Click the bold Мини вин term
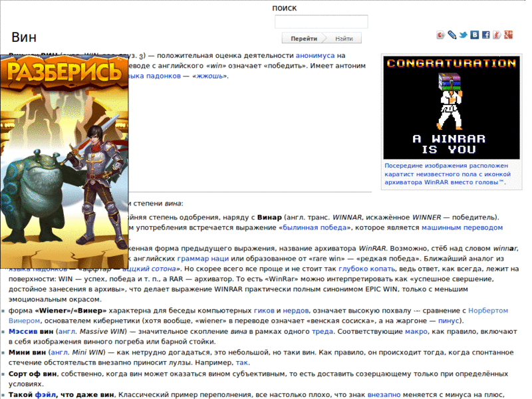The image size is (532, 399). tap(27, 352)
